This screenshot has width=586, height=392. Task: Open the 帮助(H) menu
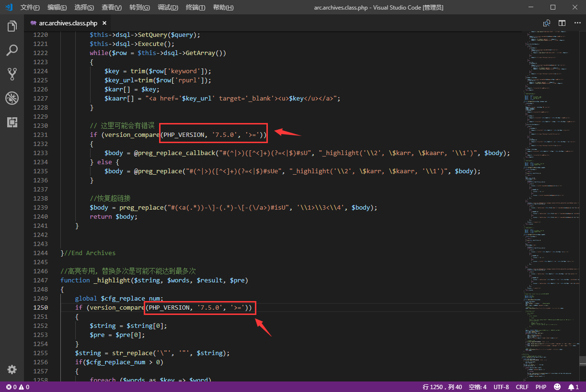pos(223,7)
